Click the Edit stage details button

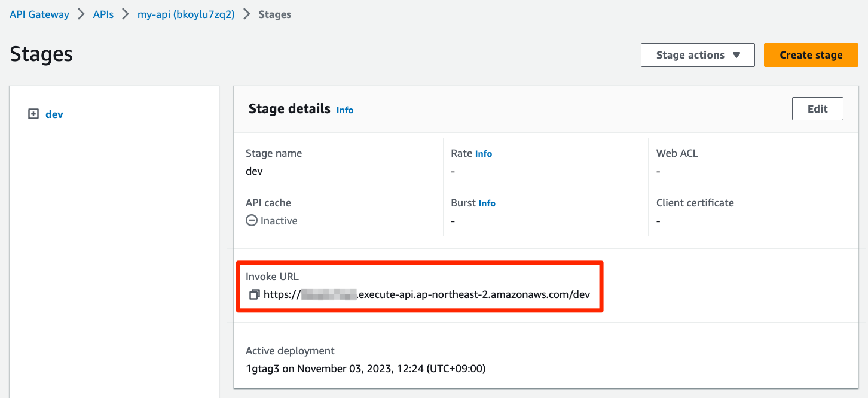click(x=817, y=109)
